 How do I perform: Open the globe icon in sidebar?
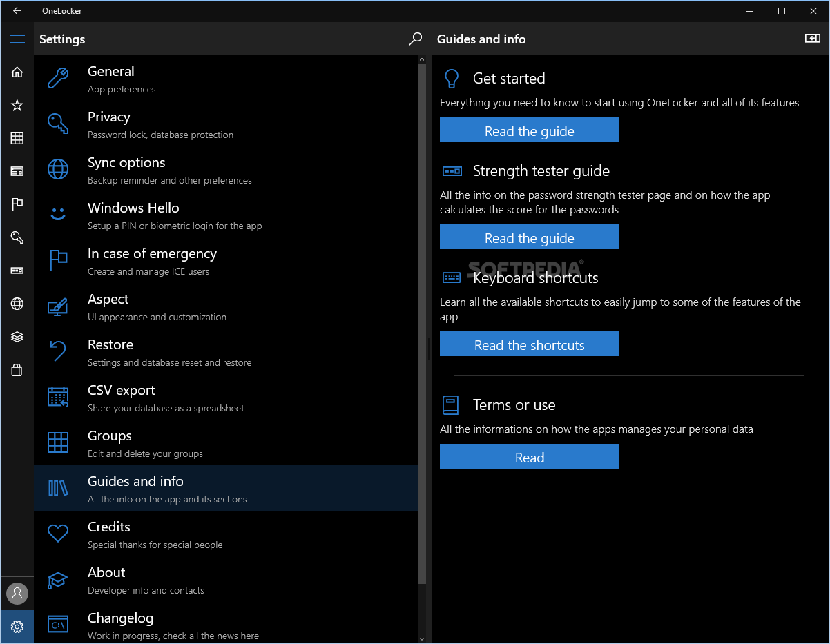coord(17,304)
